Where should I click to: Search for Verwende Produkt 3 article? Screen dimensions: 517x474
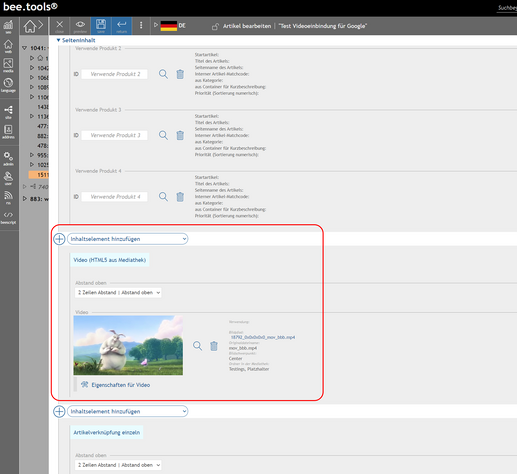click(x=163, y=135)
